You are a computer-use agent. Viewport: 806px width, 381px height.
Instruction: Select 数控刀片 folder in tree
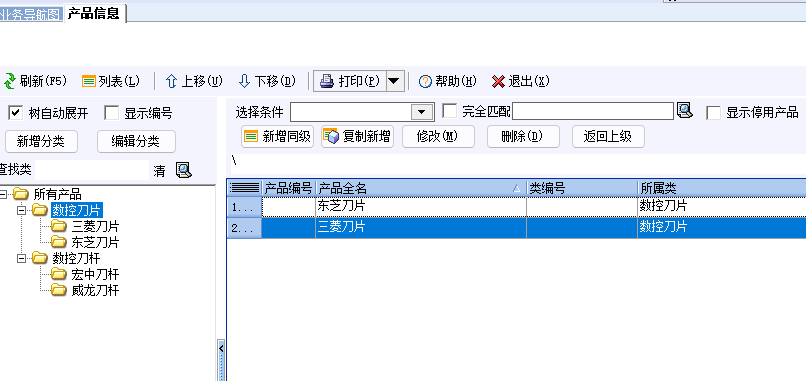pos(77,210)
